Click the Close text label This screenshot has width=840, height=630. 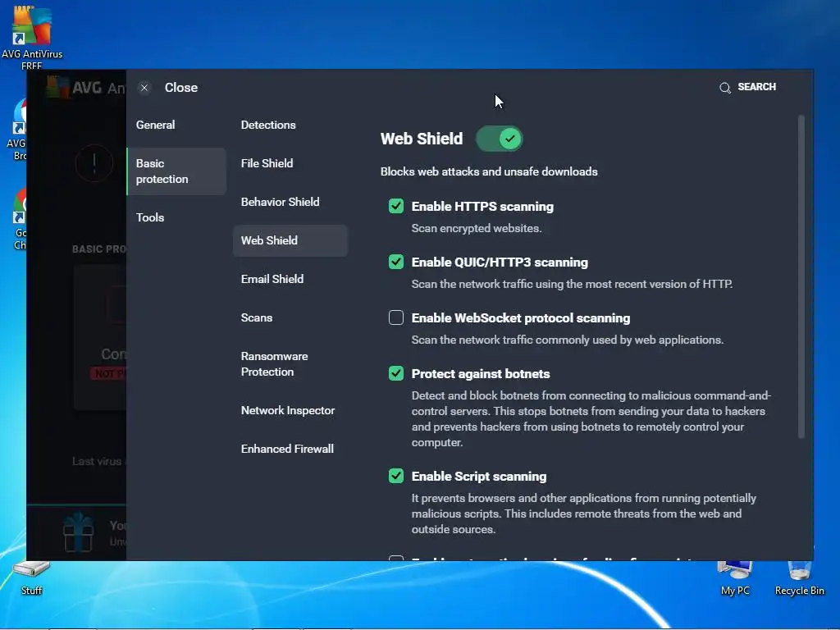click(181, 87)
